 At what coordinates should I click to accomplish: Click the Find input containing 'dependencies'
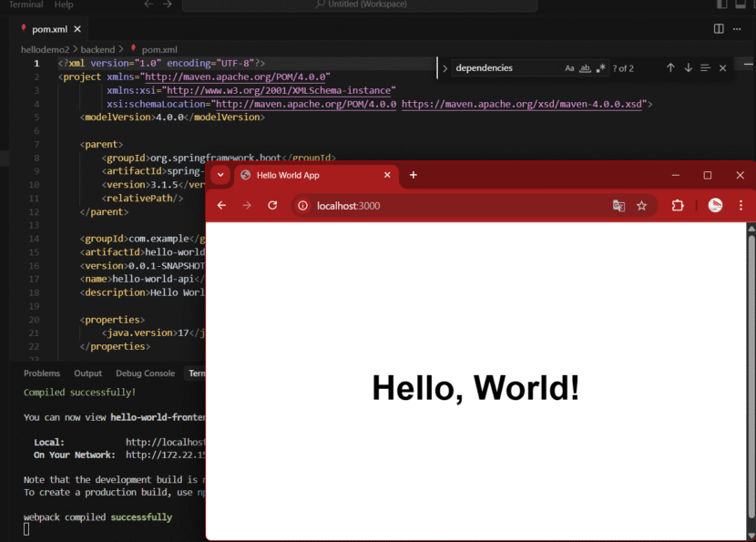point(506,68)
